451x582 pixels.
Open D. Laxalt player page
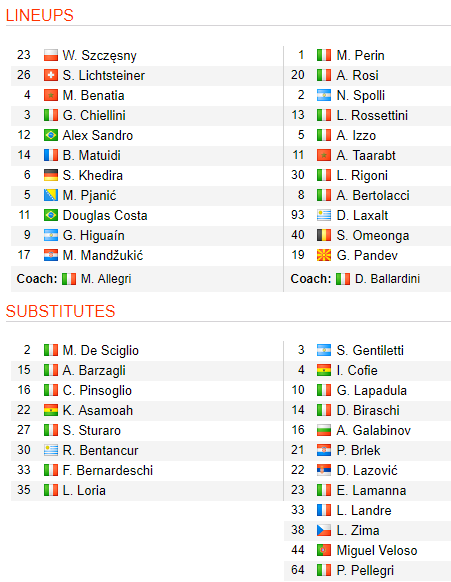click(362, 216)
